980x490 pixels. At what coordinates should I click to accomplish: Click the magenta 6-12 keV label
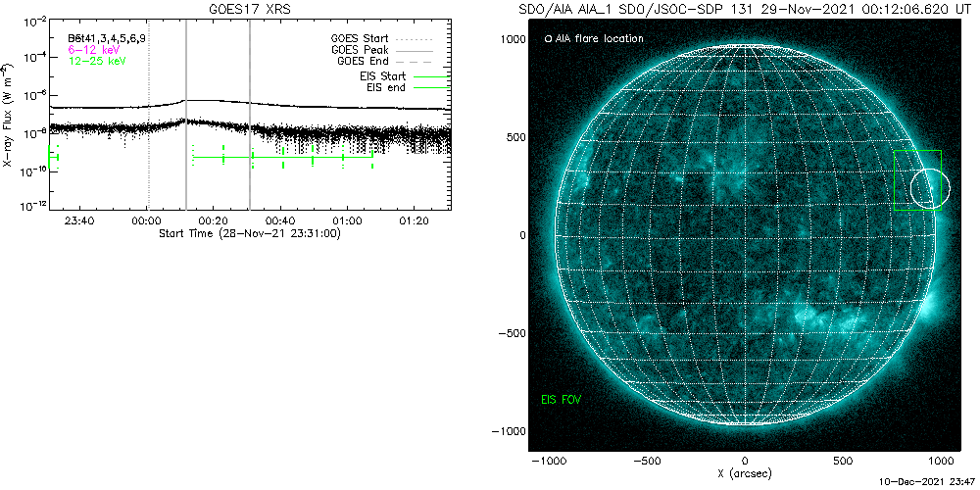point(94,50)
